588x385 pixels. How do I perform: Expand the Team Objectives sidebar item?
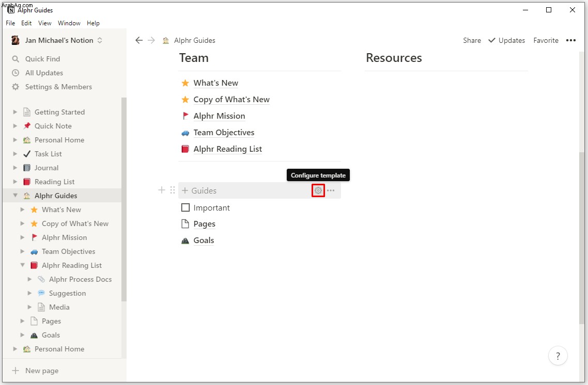click(23, 251)
